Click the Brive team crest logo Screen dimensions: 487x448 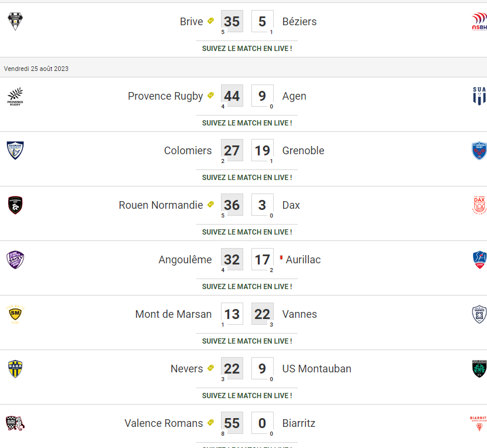click(15, 21)
